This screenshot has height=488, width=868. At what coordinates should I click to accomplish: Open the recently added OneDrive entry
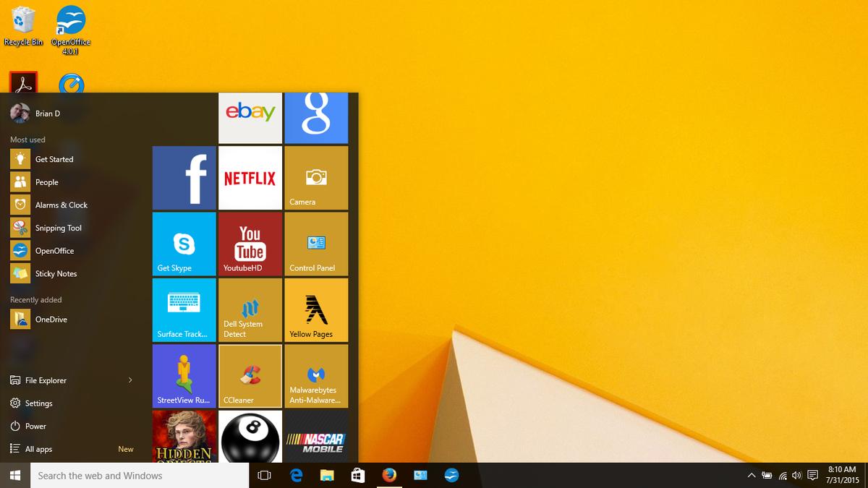click(75, 320)
